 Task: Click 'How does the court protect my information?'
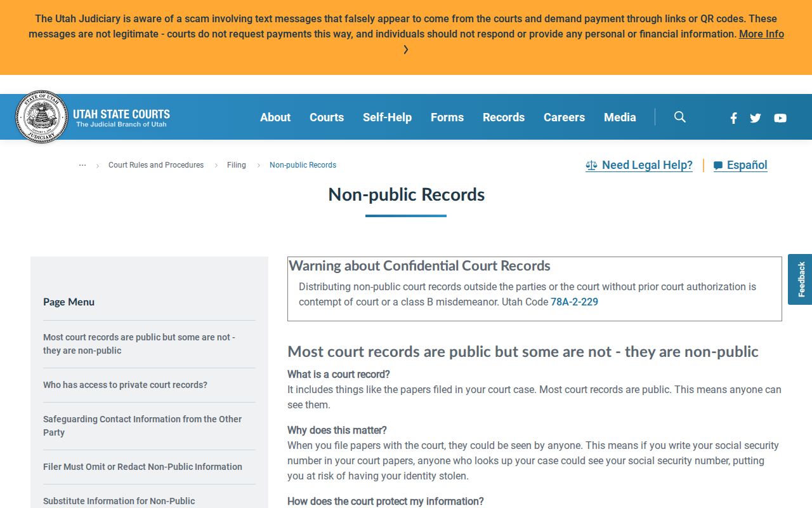(386, 501)
